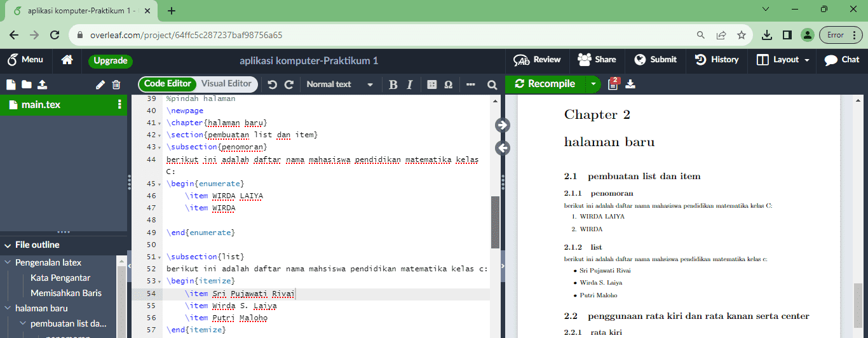This screenshot has height=338, width=868.
Task: Sync editor location to PDF (right arrow)
Action: (x=503, y=125)
